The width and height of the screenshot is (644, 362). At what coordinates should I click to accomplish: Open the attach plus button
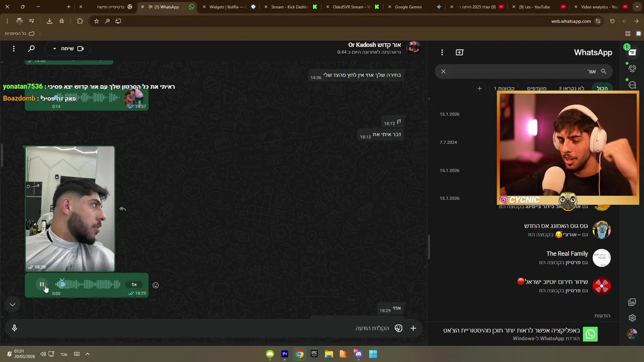[x=413, y=328]
